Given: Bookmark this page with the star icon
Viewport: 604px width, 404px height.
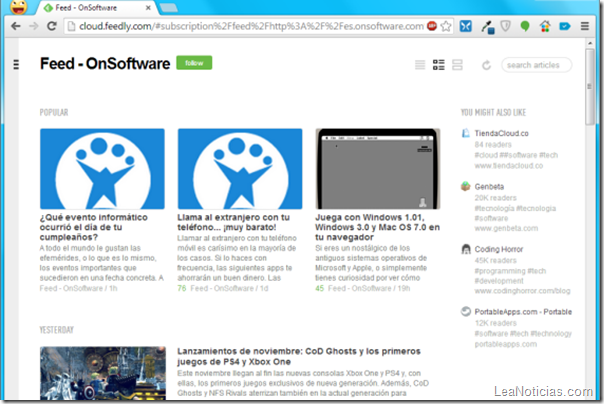Looking at the screenshot, I should pos(446,26).
